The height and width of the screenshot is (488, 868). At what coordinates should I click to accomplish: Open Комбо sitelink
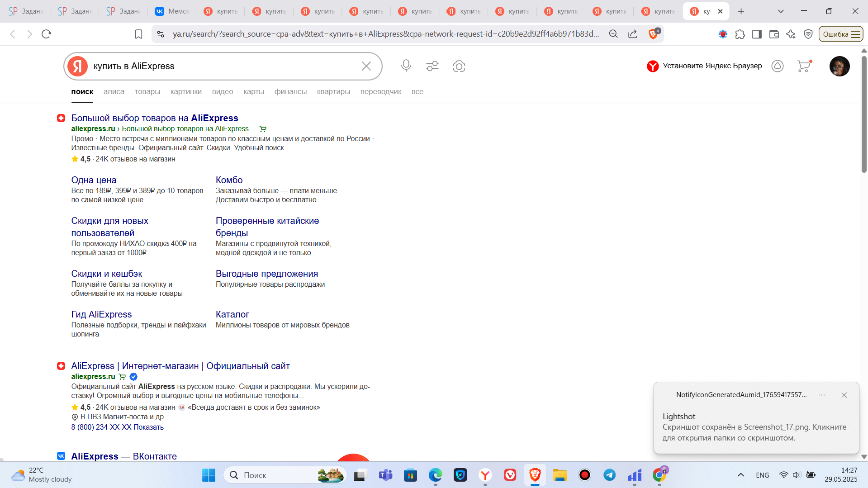click(x=229, y=180)
